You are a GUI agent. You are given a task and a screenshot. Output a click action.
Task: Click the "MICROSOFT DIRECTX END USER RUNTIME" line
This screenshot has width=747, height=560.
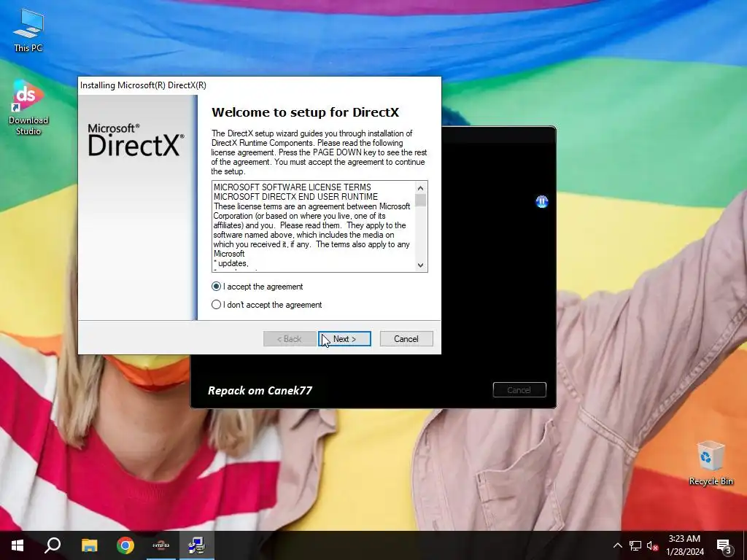pos(295,197)
